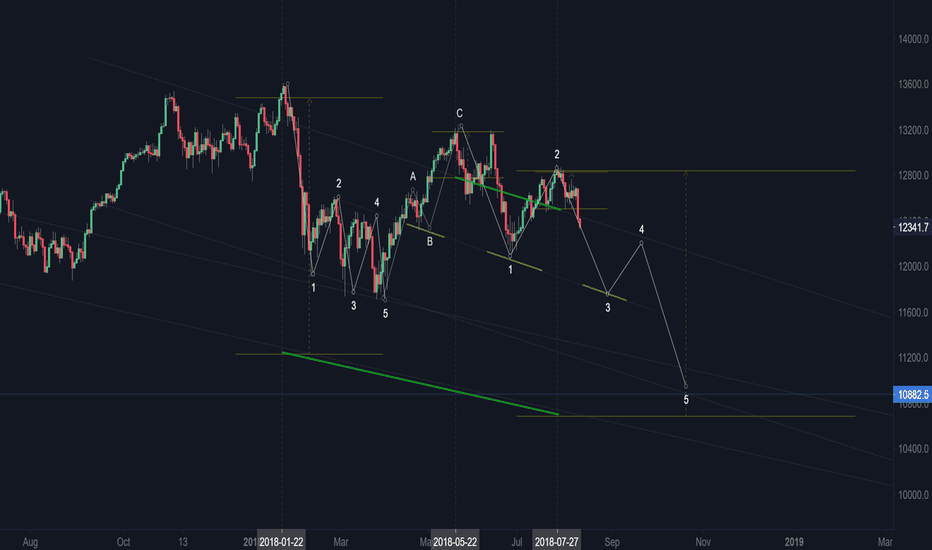Click the 13200.0 price axis label
The height and width of the screenshot is (550, 932).
[x=913, y=130]
